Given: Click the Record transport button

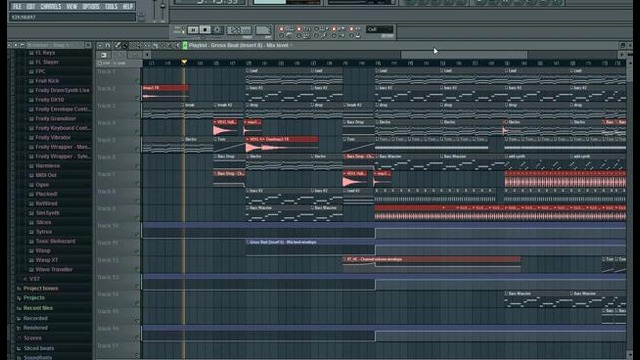Looking at the screenshot, I should click(218, 30).
